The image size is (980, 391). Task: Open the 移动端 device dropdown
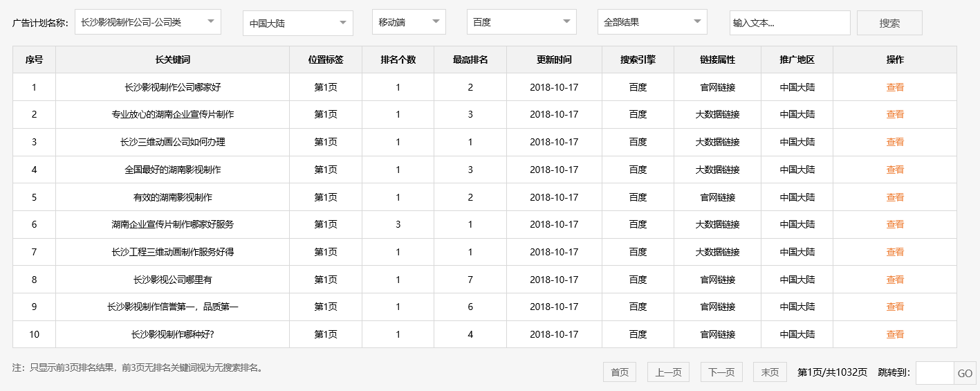(409, 22)
